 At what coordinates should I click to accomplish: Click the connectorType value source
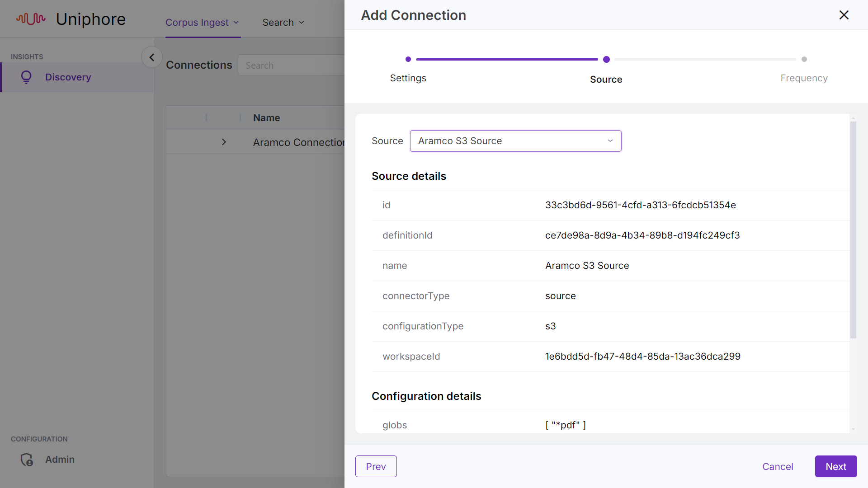[x=560, y=296]
